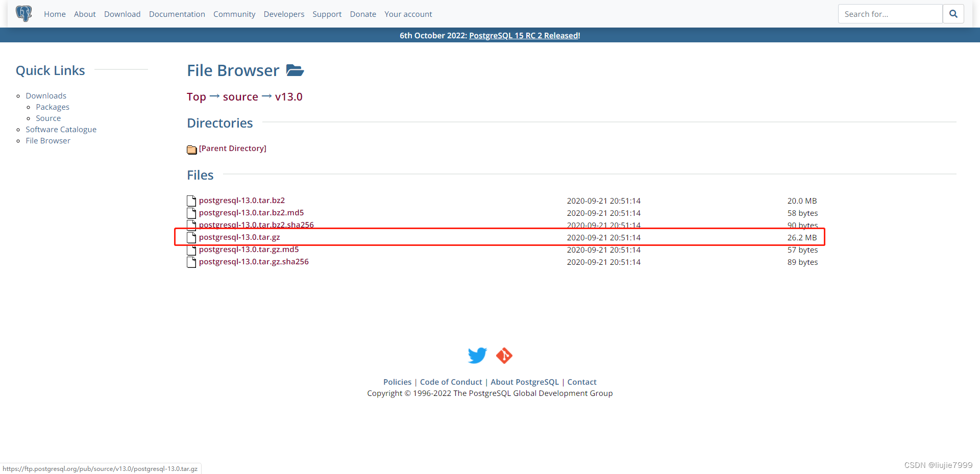Open the About menu item
This screenshot has width=980, height=474.
85,14
